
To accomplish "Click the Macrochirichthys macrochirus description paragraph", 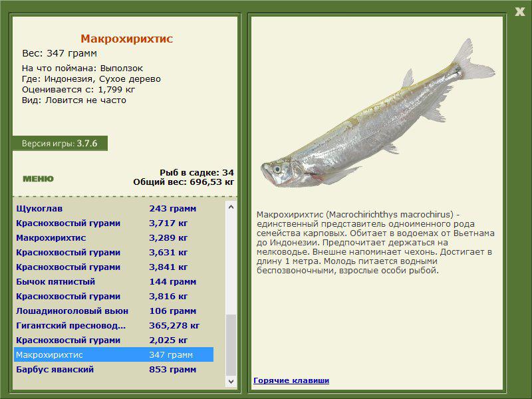I will coord(375,242).
